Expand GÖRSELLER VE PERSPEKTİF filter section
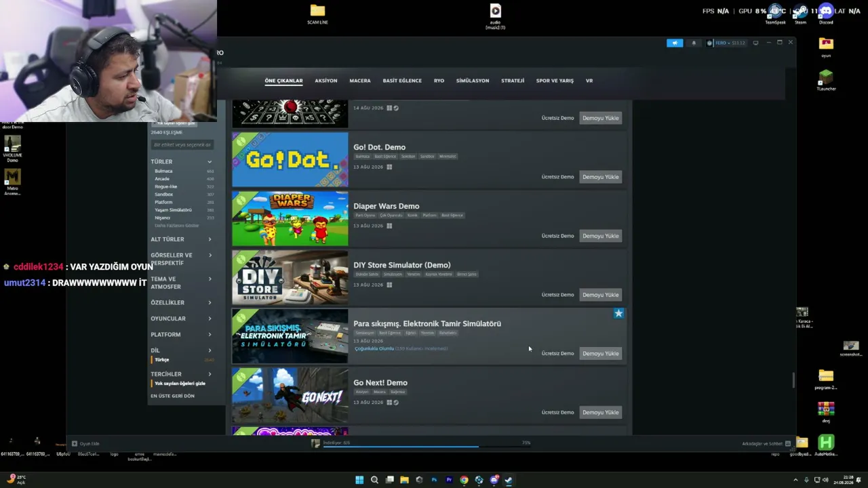This screenshot has width=868, height=488. 181,259
